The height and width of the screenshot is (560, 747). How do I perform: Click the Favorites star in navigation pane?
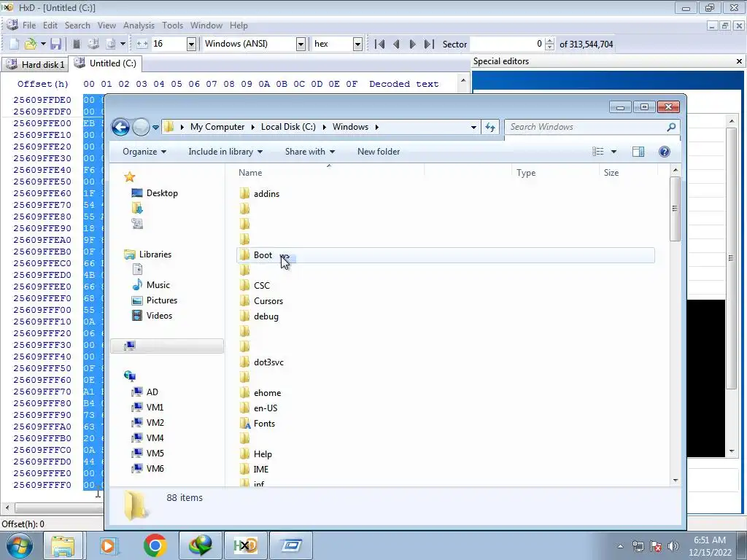(x=130, y=177)
